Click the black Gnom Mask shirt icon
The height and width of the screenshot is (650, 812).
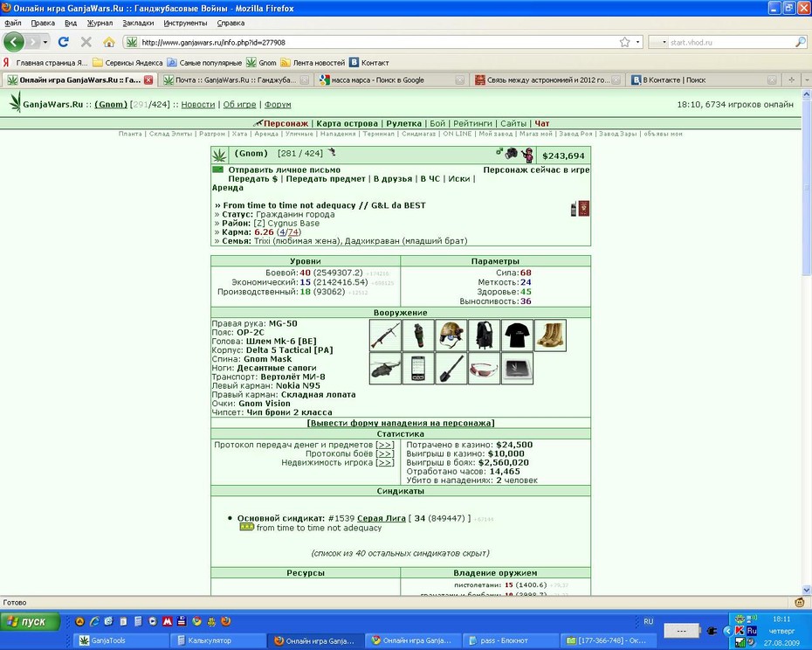(x=517, y=335)
